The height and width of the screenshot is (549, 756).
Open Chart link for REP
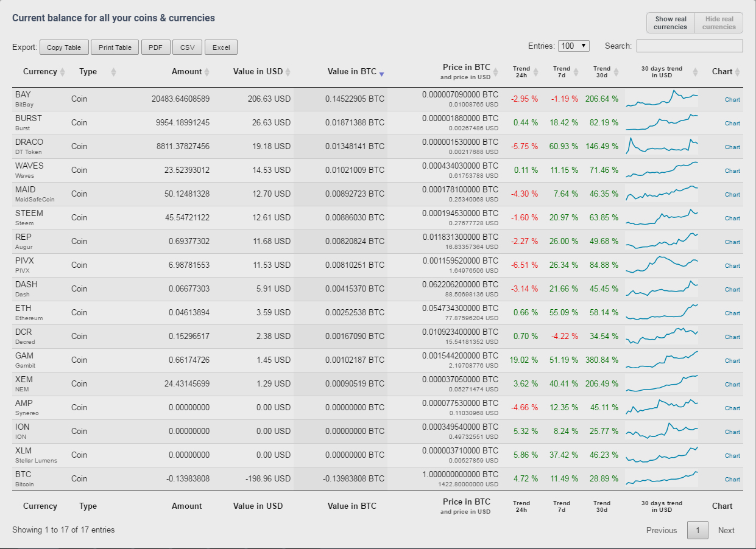click(x=732, y=242)
